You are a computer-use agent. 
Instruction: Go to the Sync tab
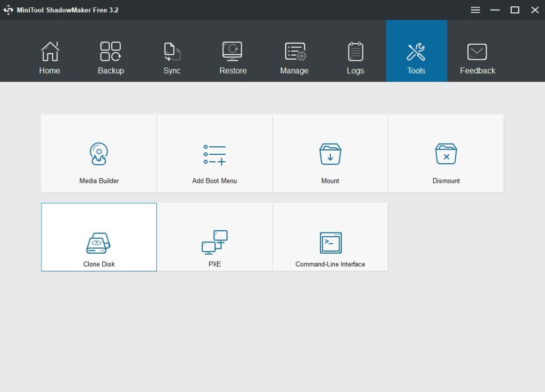pyautogui.click(x=172, y=59)
